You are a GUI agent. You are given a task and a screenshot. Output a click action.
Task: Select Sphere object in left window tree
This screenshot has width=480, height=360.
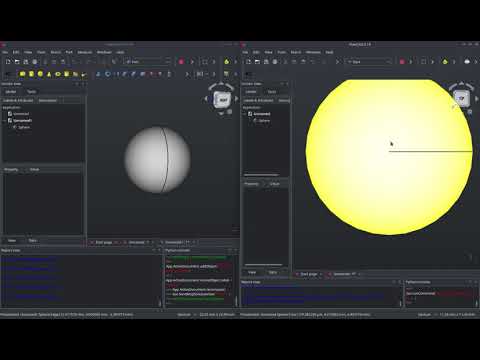[24, 127]
